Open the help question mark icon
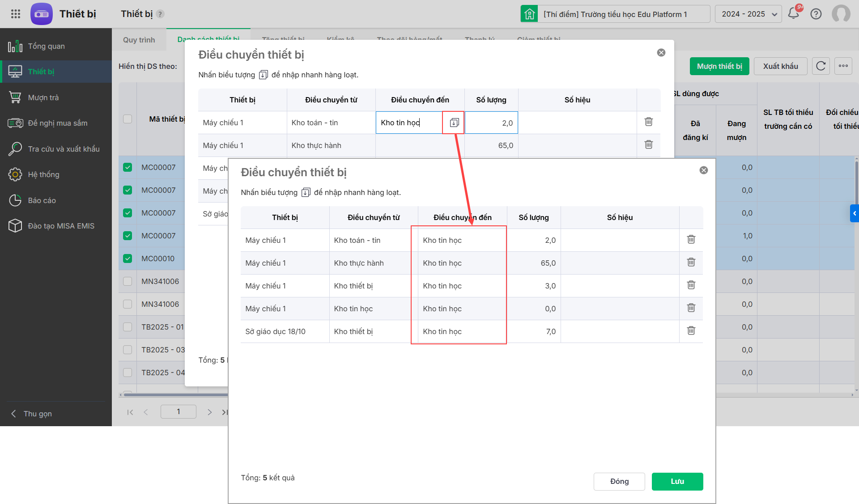The image size is (859, 504). (x=816, y=14)
